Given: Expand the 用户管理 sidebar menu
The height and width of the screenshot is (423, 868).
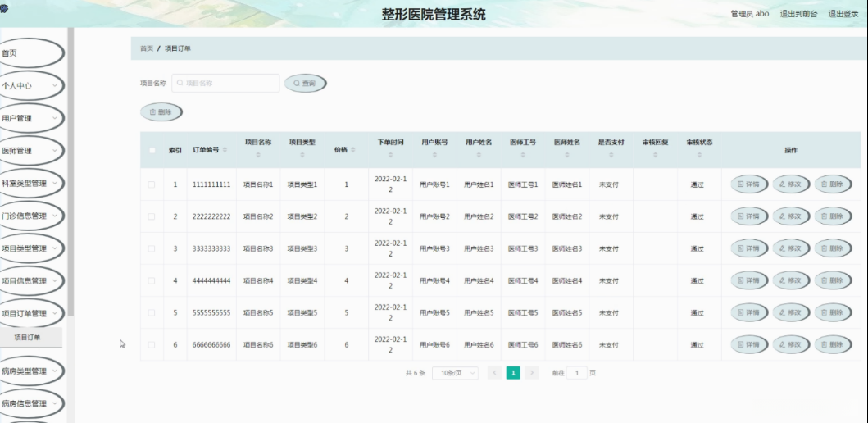Looking at the screenshot, I should 31,118.
